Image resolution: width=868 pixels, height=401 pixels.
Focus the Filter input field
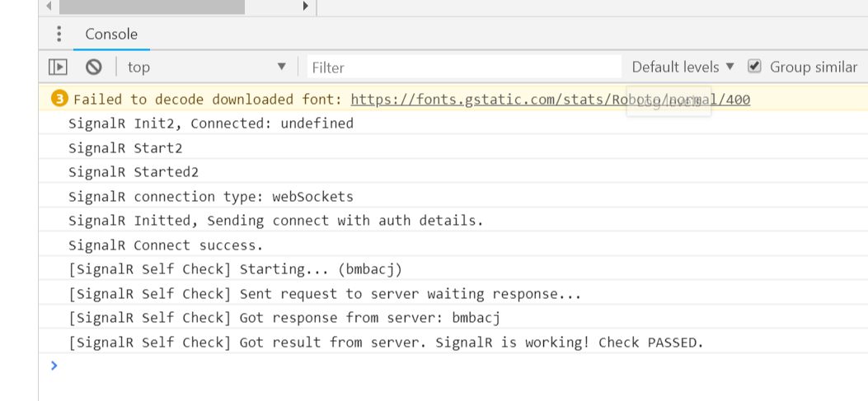click(464, 67)
